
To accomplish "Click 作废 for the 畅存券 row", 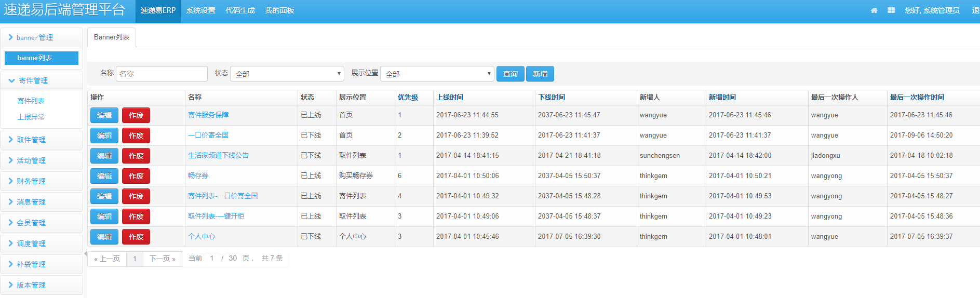I will 136,176.
